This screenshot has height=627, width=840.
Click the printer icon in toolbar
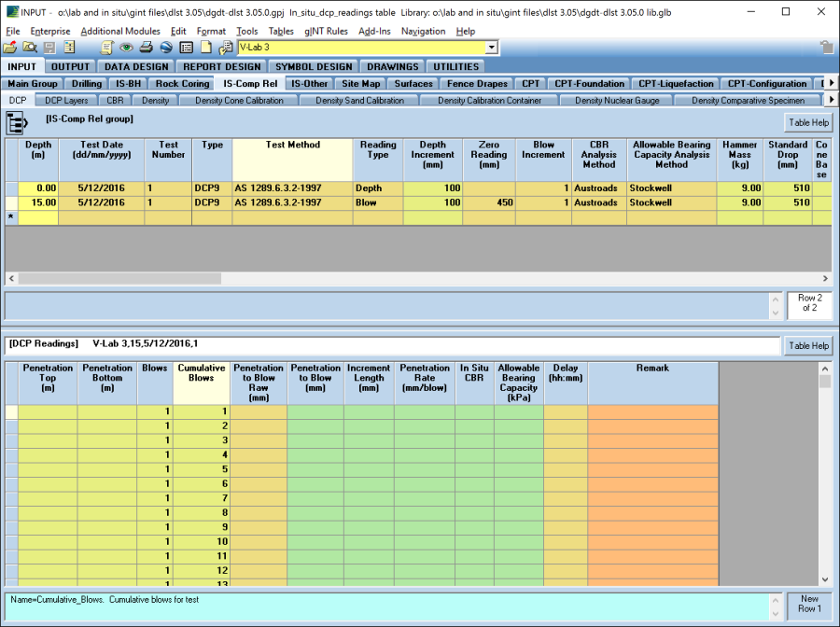point(147,48)
